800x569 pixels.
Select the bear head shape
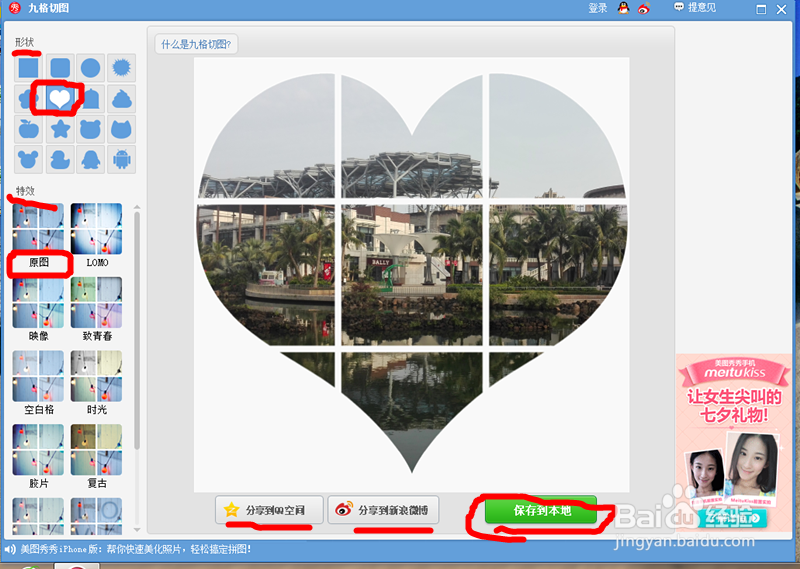pos(90,129)
